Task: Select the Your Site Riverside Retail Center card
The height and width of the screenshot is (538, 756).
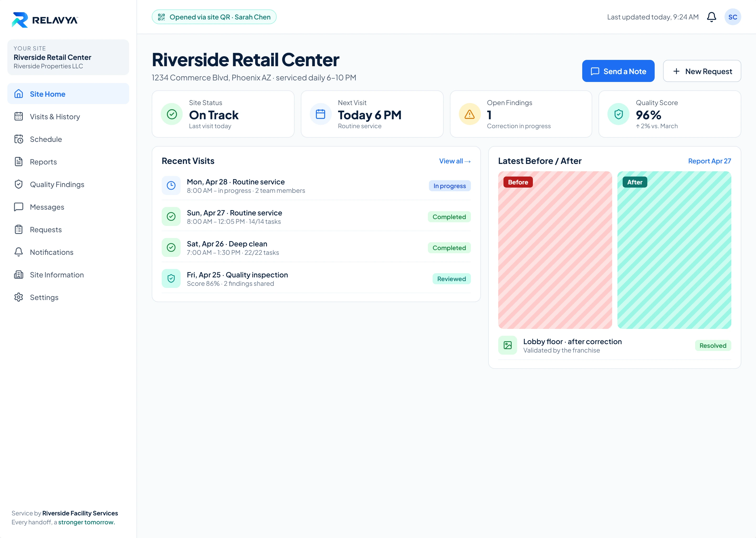Action: (68, 57)
